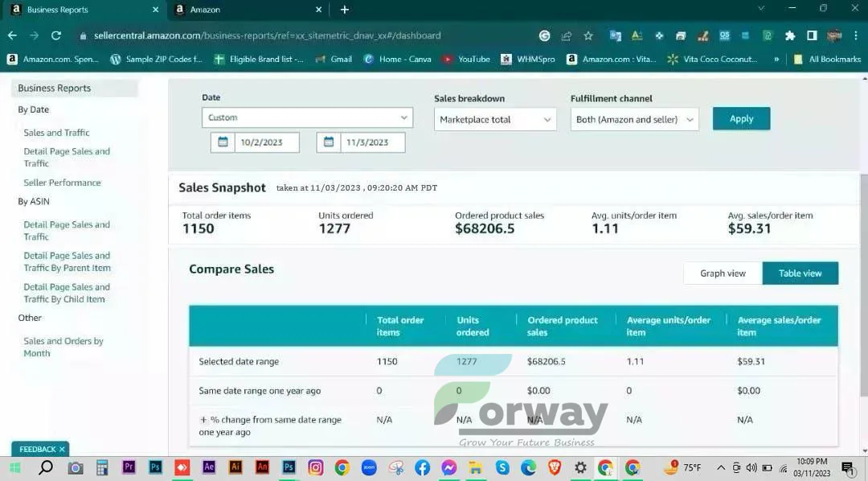This screenshot has height=481, width=868.
Task: Open Chrome's three-dot menu
Action: coord(856,35)
